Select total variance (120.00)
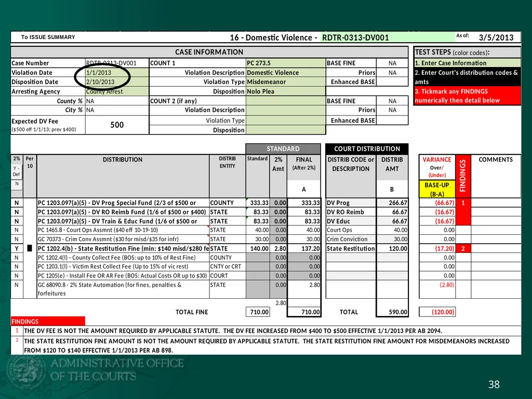 coord(437,312)
